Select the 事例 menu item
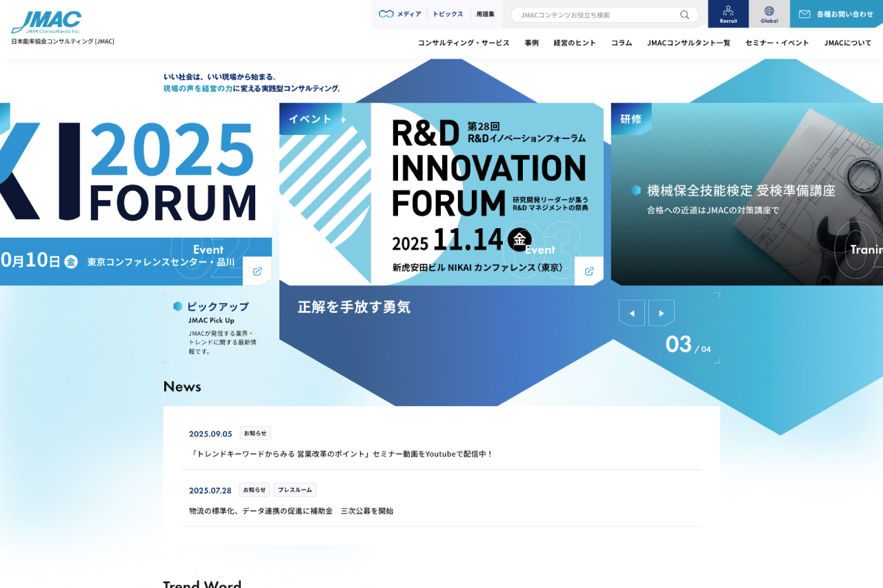 [x=531, y=43]
